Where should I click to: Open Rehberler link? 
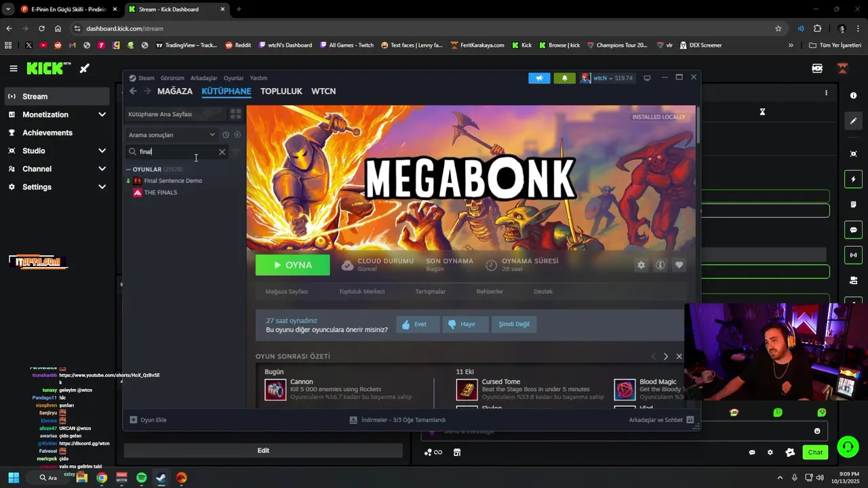[x=490, y=291]
